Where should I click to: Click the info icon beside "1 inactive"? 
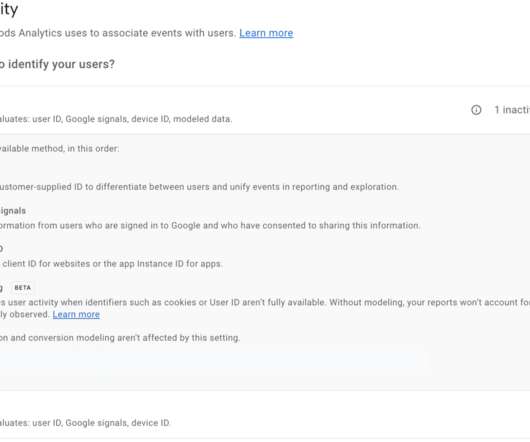pos(476,110)
